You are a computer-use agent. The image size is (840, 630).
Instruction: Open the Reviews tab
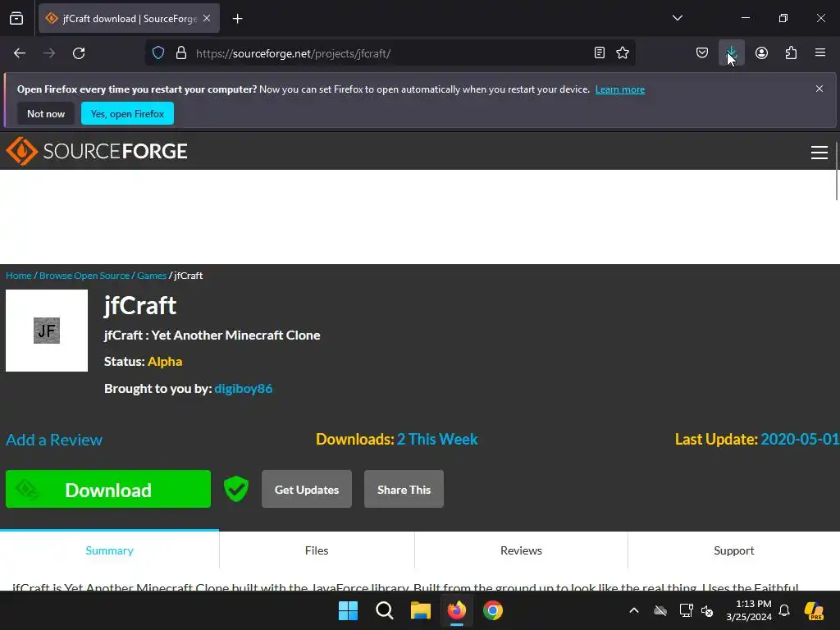tap(521, 550)
